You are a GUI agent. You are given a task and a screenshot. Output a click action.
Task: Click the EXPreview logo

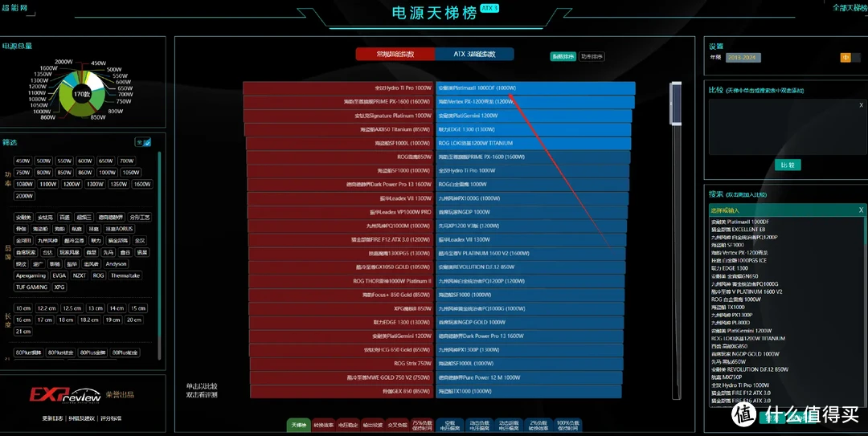click(65, 394)
